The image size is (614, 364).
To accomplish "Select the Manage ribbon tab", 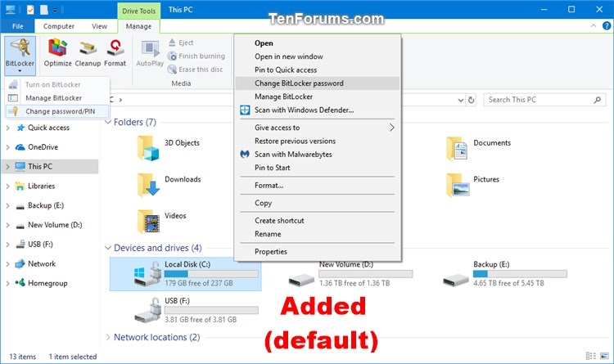I will click(138, 26).
